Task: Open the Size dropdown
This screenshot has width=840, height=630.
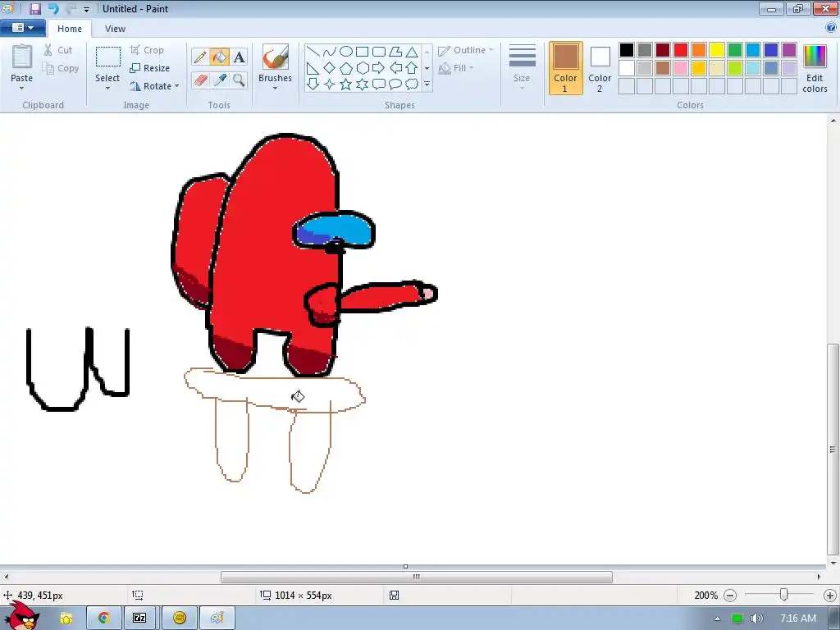Action: point(522,66)
